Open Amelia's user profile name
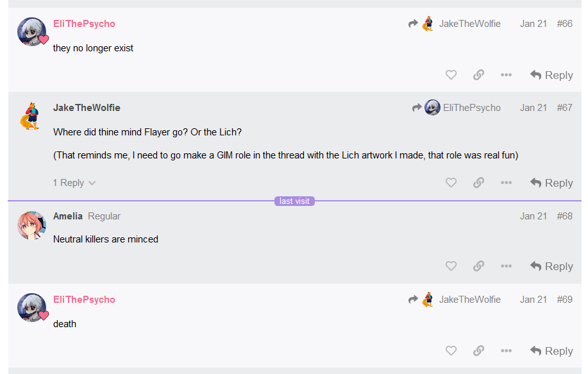The width and height of the screenshot is (588, 374). tap(67, 216)
